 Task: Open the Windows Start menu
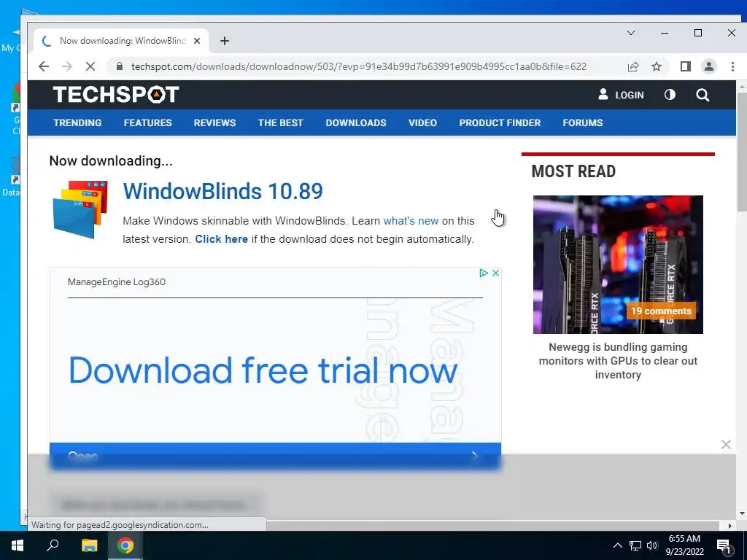(x=18, y=545)
